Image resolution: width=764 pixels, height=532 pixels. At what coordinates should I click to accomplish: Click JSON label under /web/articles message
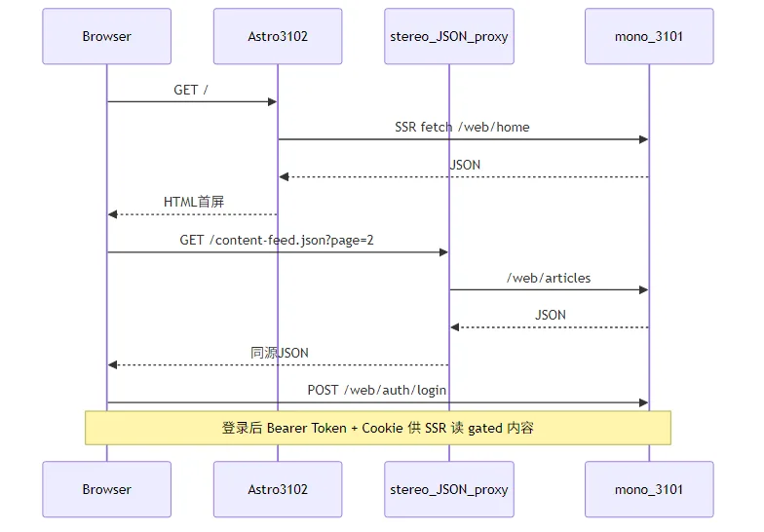[x=551, y=316]
